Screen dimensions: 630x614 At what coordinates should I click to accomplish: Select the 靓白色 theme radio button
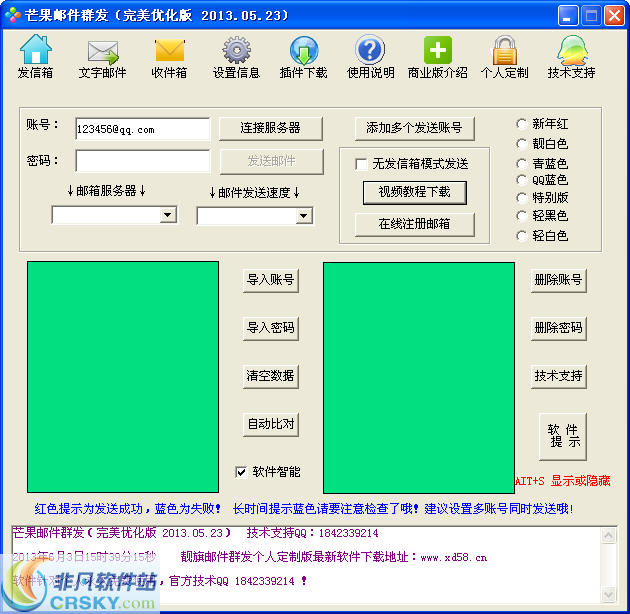pos(522,143)
